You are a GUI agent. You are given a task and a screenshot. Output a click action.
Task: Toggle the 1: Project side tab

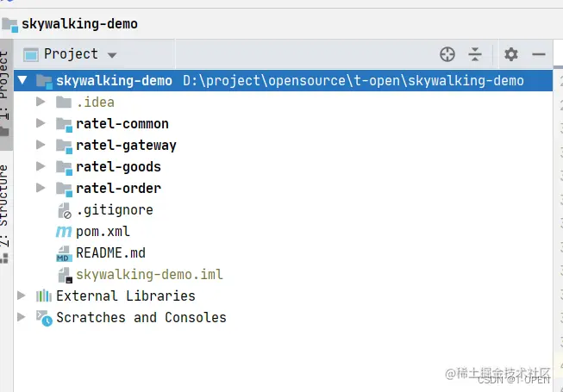coord(5,94)
